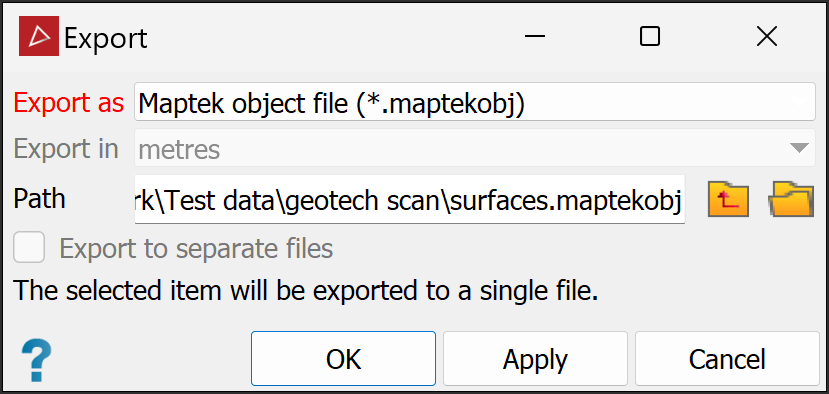829x394 pixels.
Task: Click the 'Export to separate files' label text
Action: (196, 248)
